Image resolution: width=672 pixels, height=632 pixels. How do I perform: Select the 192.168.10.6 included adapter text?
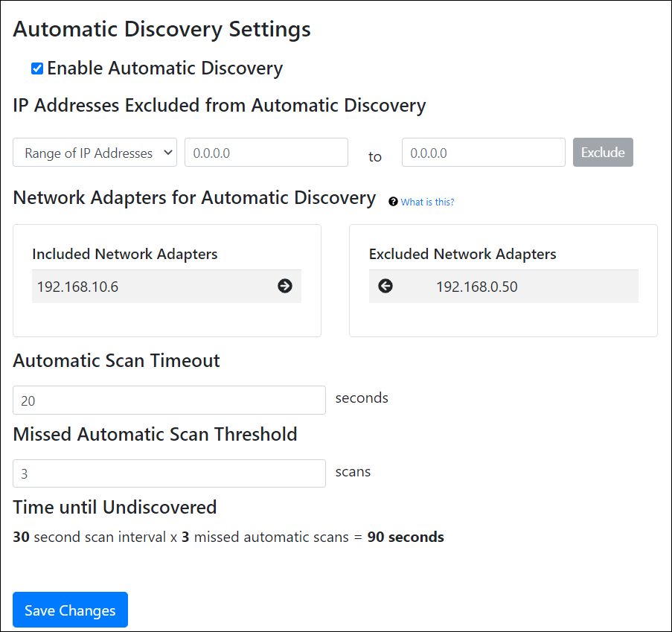pyautogui.click(x=77, y=287)
